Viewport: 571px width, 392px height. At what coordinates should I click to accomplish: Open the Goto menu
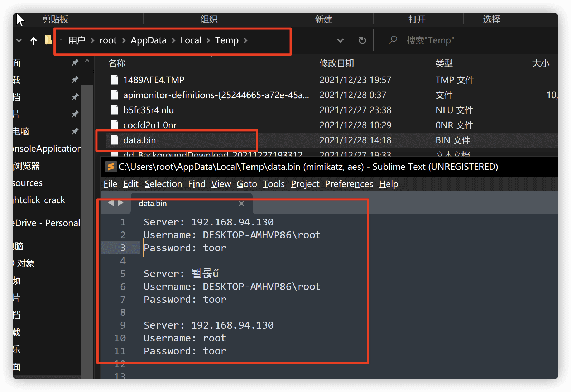click(x=247, y=184)
